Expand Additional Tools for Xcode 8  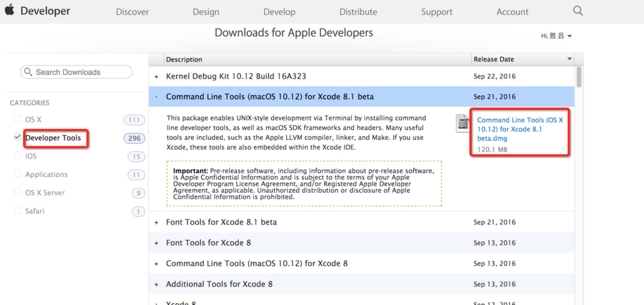point(156,285)
